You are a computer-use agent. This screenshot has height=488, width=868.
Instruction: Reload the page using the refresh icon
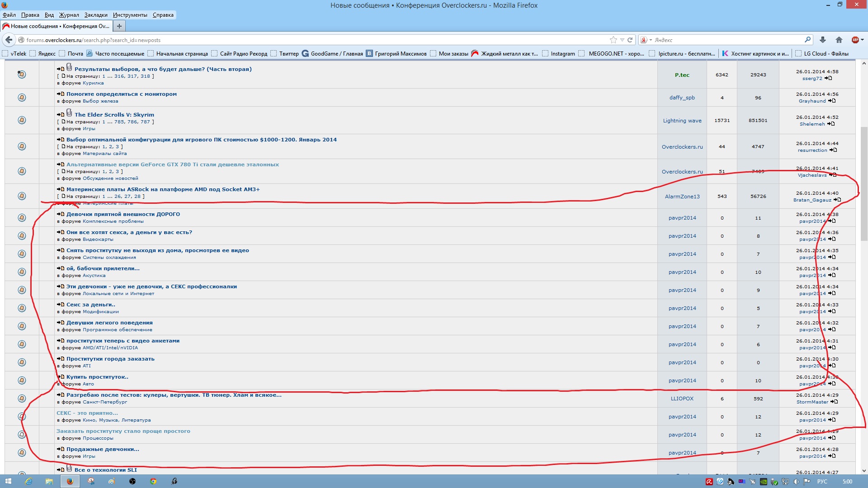tap(630, 40)
